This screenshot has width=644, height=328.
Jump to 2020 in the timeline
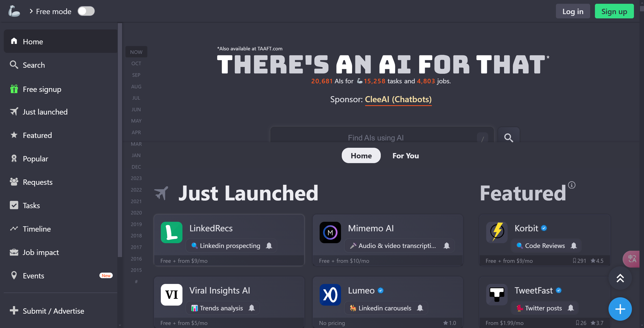136,213
